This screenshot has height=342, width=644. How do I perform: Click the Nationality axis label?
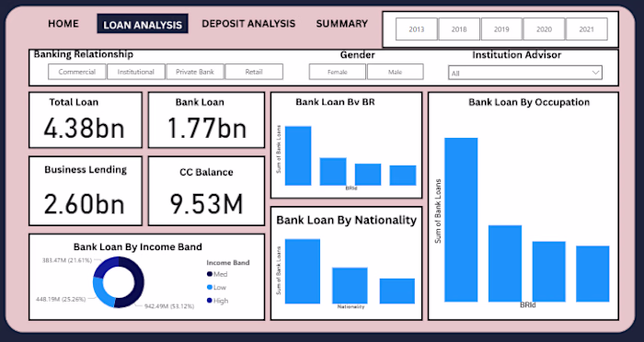[x=351, y=307]
